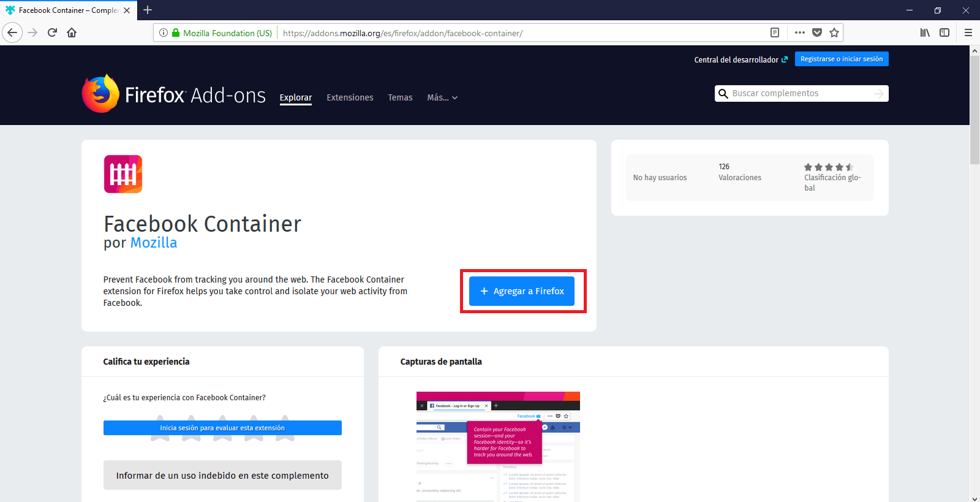Open the Library icon in toolbar

coord(925,32)
